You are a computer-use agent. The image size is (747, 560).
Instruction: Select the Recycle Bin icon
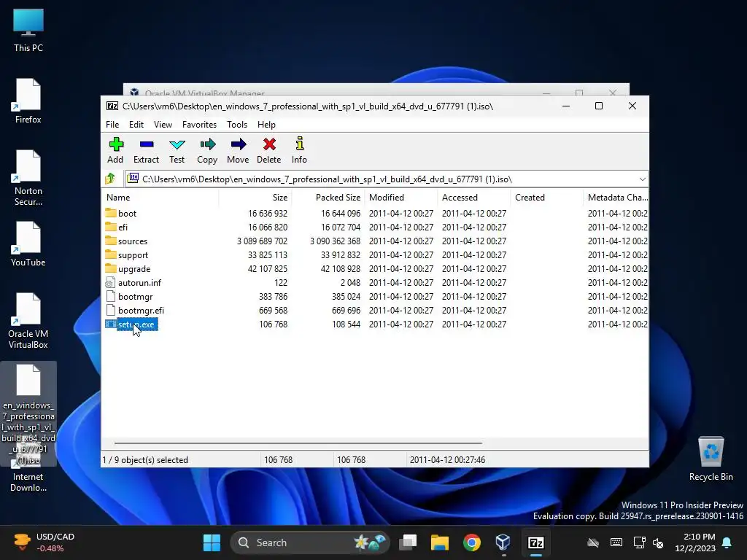711,458
